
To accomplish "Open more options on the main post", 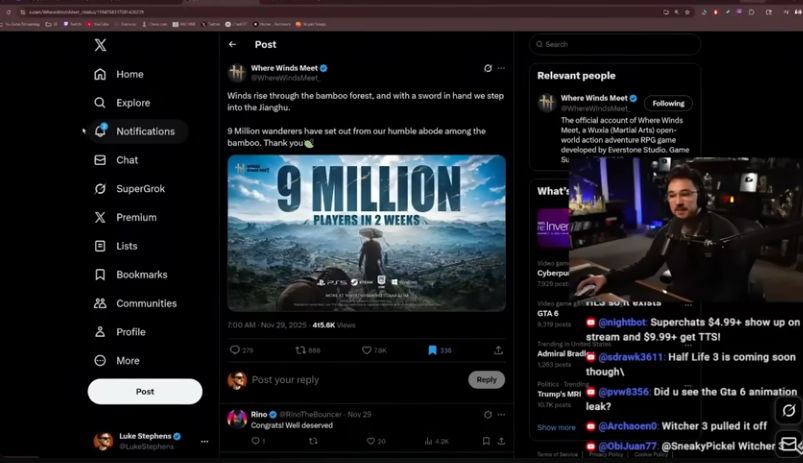I will coord(501,68).
